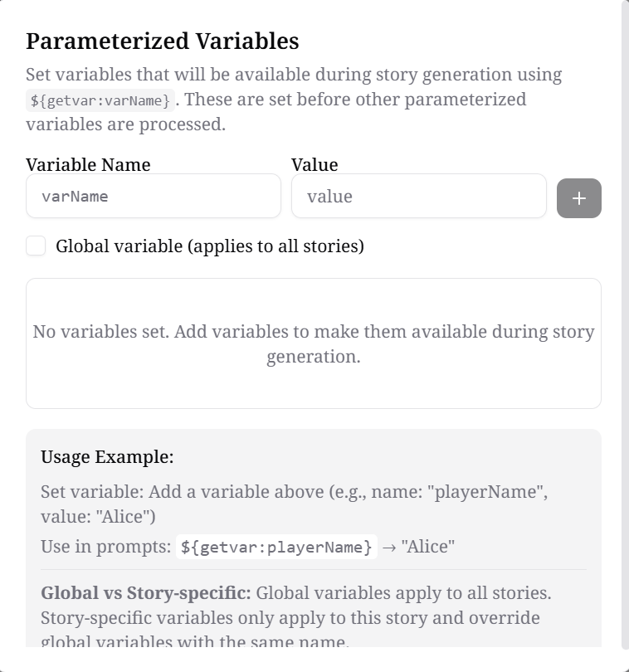
Task: Click the vertical scrollbar on the right edge
Action: click(625, 324)
